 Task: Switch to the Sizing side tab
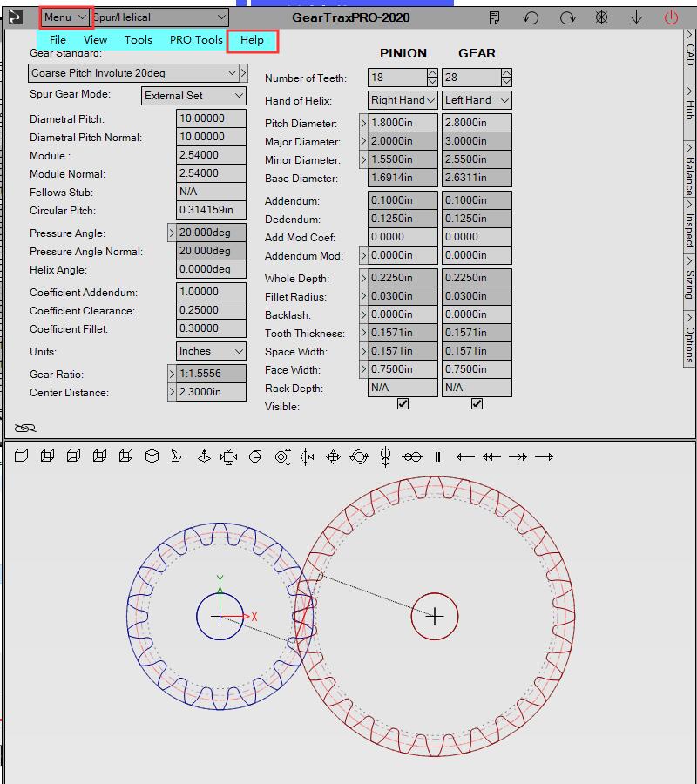pos(689,282)
